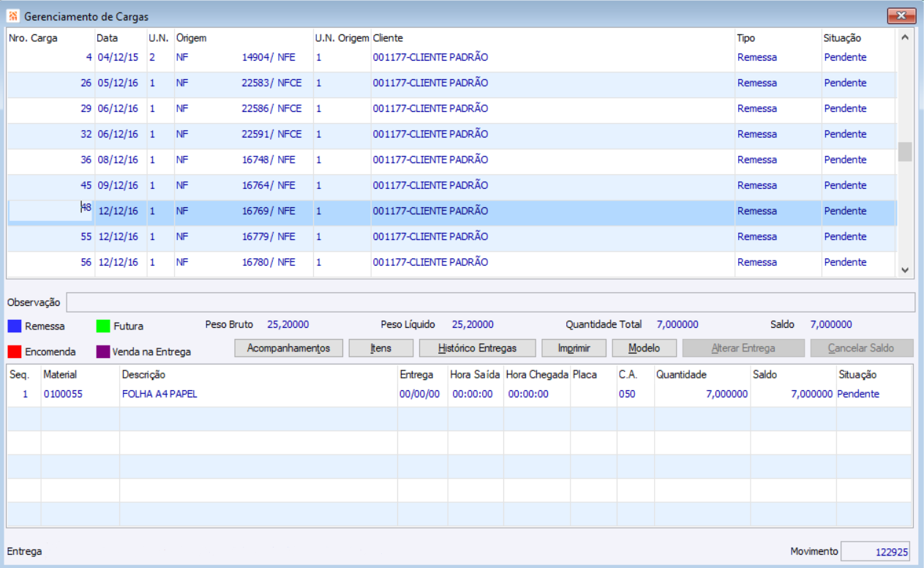Click origin number 22583/ NFCE
Image resolution: width=924 pixels, height=568 pixels.
coord(271,83)
